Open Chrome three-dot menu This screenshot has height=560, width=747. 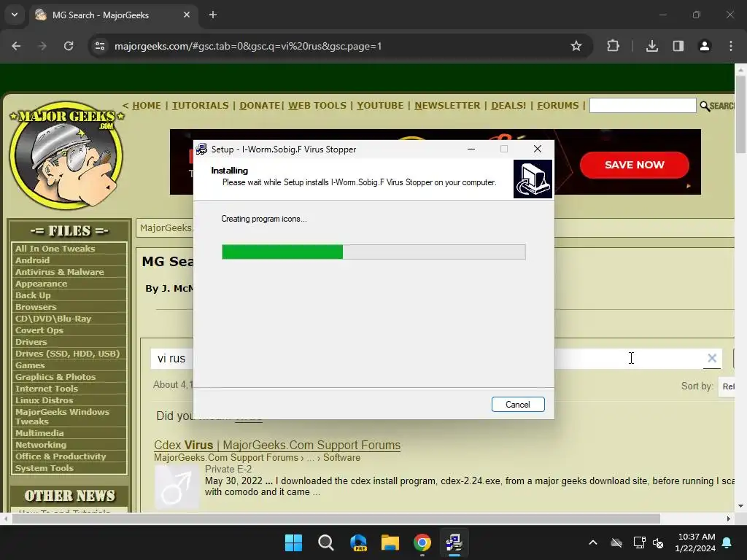[x=731, y=46]
